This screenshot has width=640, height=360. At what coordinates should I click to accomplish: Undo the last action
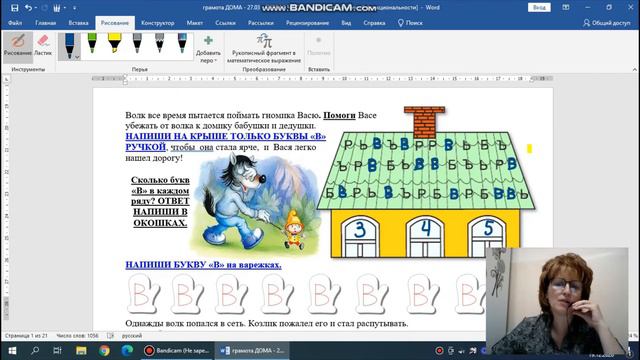point(28,8)
